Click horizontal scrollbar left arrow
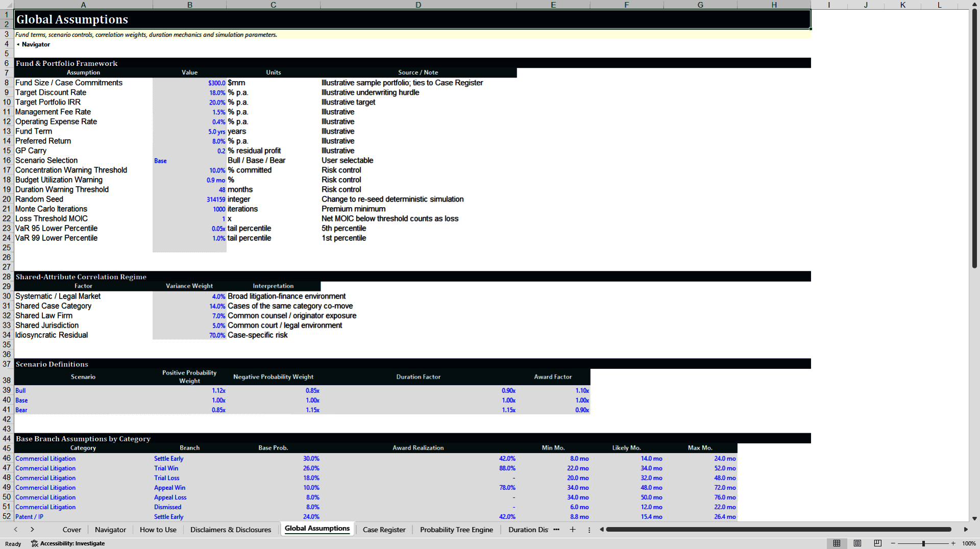The height and width of the screenshot is (549, 980). click(602, 530)
